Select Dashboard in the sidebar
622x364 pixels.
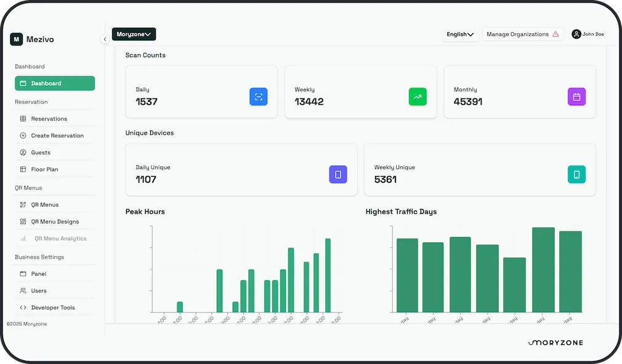coord(55,83)
